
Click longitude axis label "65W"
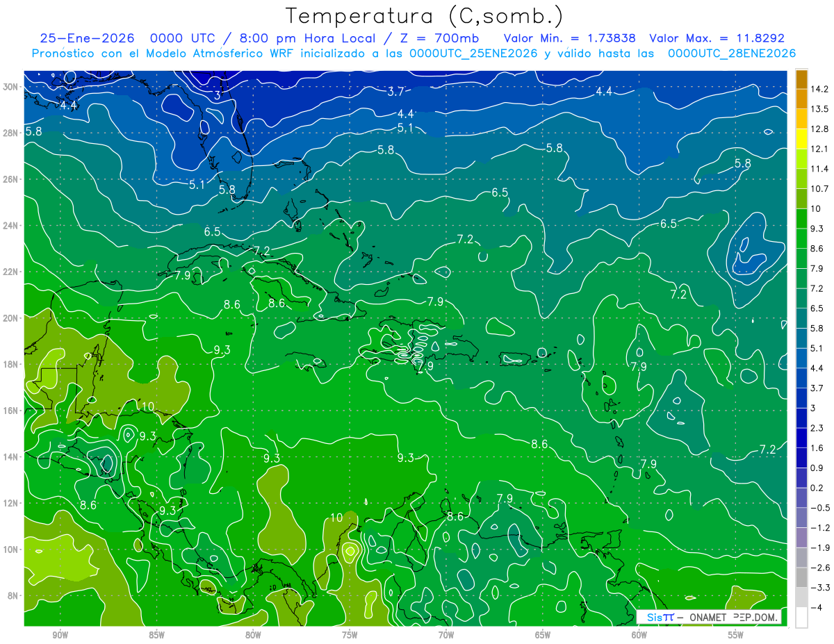(543, 635)
